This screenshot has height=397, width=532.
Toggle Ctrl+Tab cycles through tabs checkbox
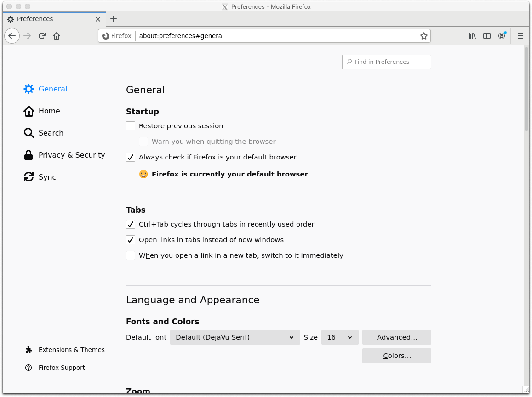coord(131,224)
